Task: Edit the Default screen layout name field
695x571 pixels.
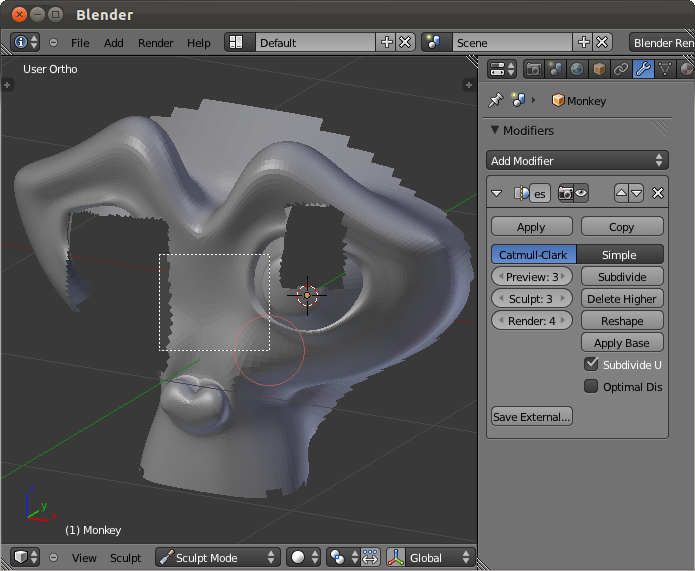Action: point(316,43)
